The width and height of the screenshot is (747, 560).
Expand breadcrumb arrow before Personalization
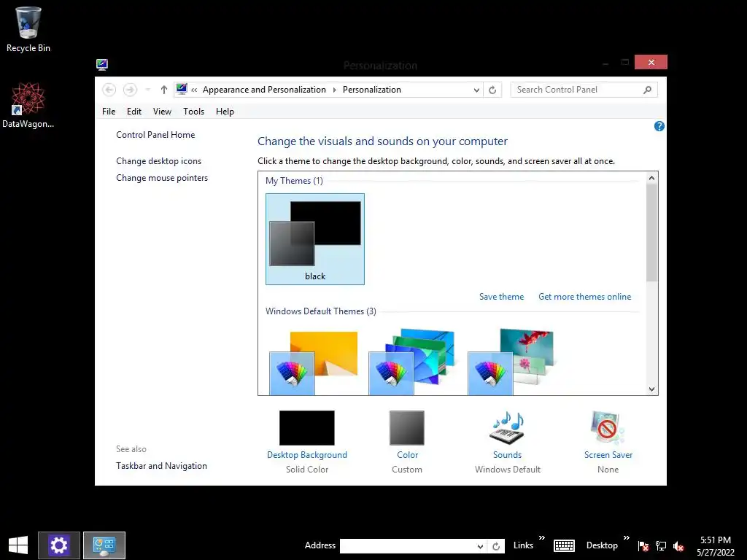pos(334,90)
